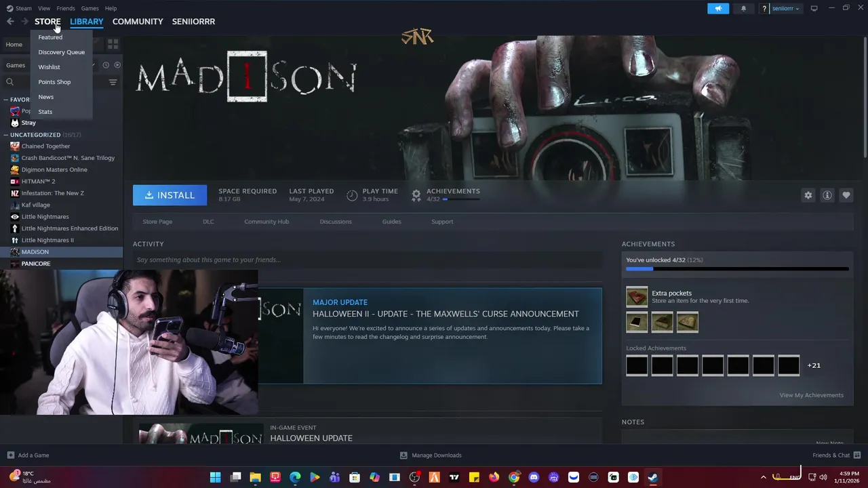Click the Steam taskbar icon
868x488 pixels.
pos(652,477)
